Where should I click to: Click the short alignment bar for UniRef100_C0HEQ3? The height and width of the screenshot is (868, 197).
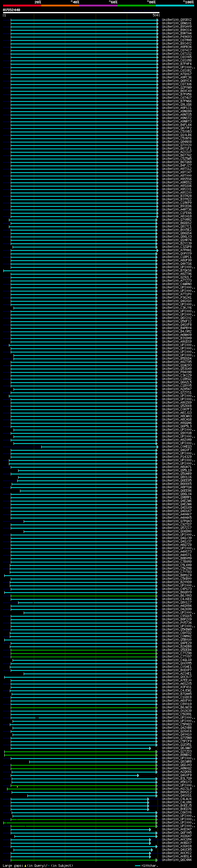coord(100,447)
